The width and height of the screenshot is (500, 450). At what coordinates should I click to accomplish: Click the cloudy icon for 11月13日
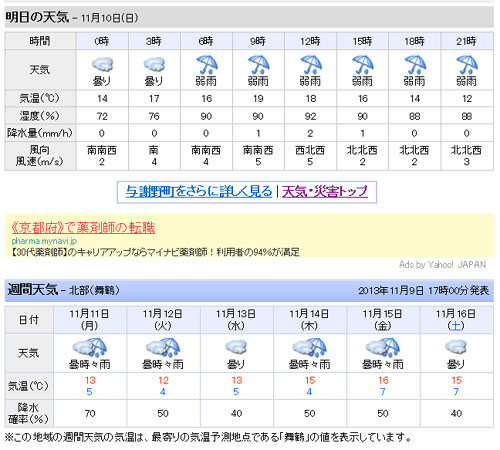point(236,347)
